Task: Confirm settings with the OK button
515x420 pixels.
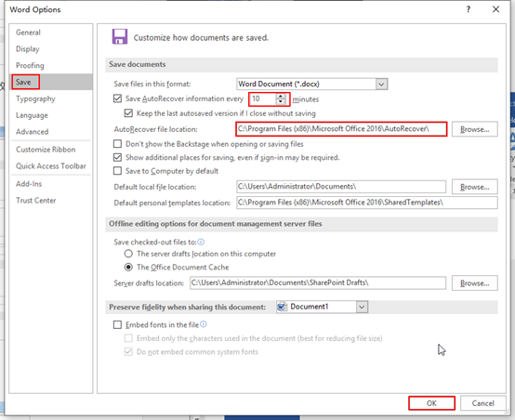Action: [431, 403]
